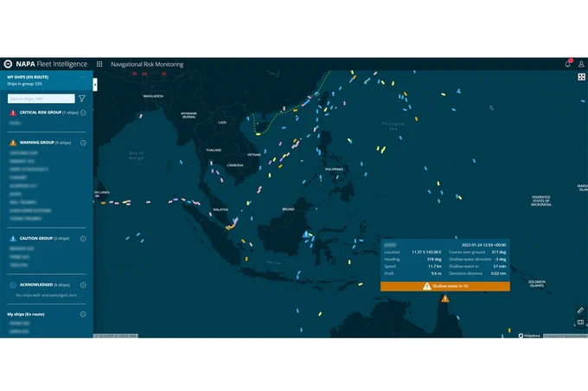Click the Mapbox logo

529,336
